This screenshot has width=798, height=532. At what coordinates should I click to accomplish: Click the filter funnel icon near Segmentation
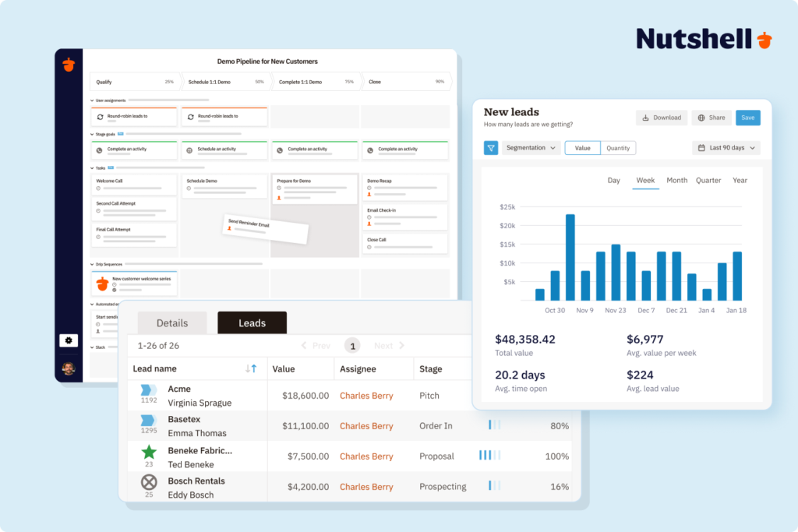click(x=491, y=147)
